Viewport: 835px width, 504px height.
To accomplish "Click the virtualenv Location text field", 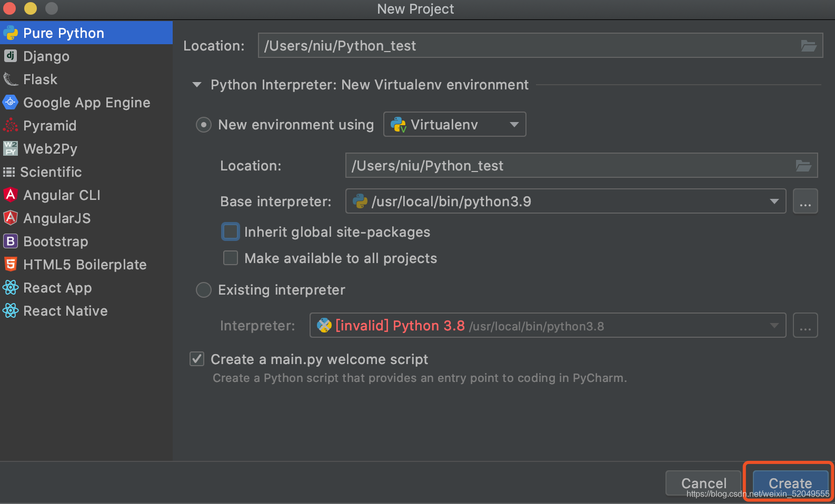I will pyautogui.click(x=581, y=166).
